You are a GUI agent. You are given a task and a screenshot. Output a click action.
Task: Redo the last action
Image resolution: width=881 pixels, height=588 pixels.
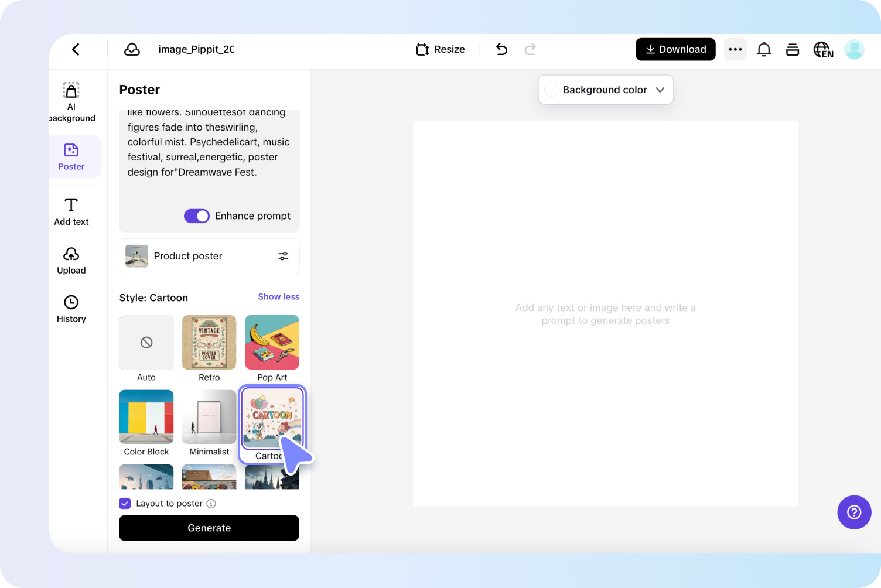tap(530, 49)
